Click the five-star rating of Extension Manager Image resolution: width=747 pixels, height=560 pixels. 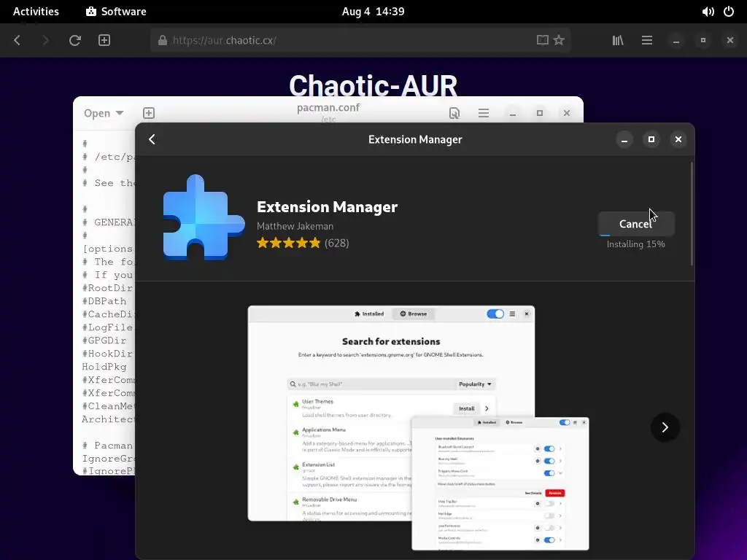click(x=288, y=244)
